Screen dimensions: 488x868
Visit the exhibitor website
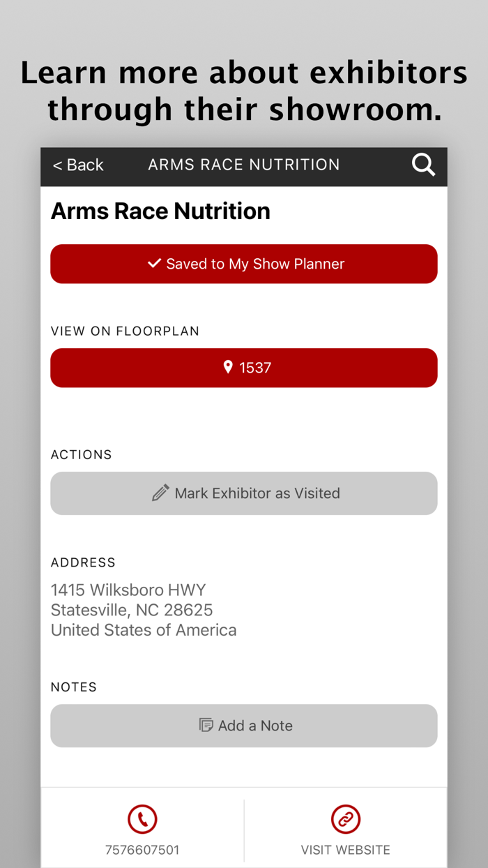(344, 830)
